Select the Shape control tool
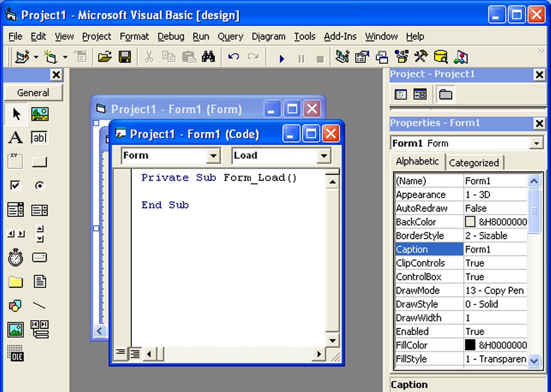The height and width of the screenshot is (392, 551). pos(15,305)
